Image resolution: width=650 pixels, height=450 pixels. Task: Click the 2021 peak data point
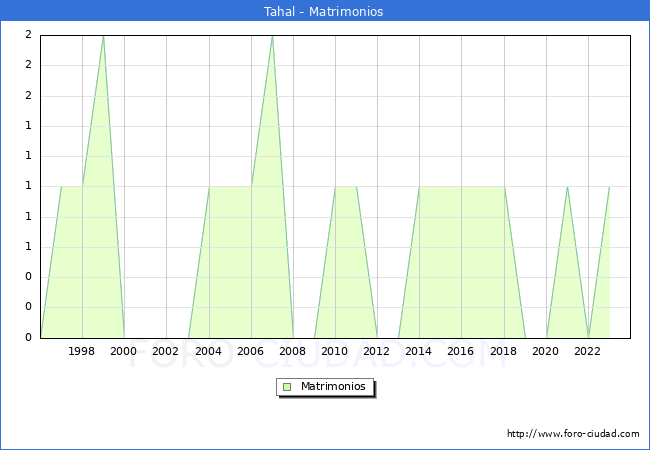pyautogui.click(x=567, y=187)
